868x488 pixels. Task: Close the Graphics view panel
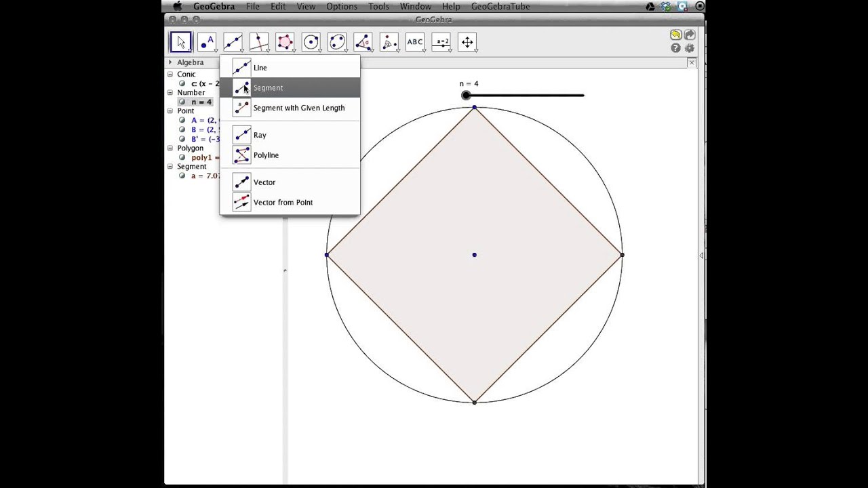click(691, 62)
